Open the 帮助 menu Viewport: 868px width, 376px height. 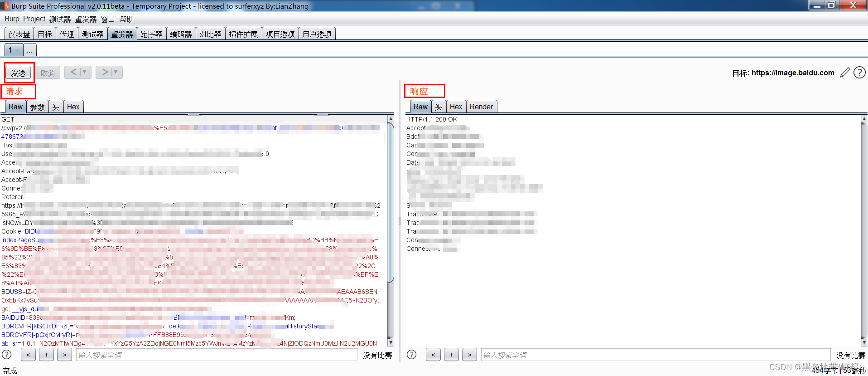126,19
